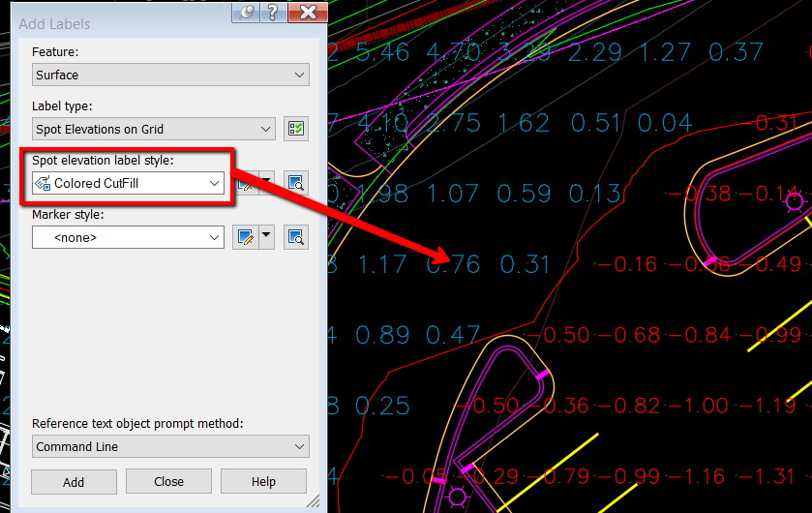
Task: Select the 5.46 blue label in drawing
Action: click(382, 53)
